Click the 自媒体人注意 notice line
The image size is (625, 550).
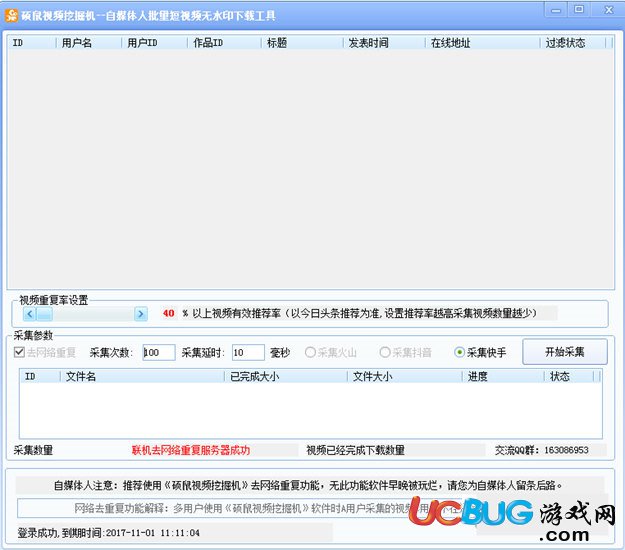[x=309, y=485]
